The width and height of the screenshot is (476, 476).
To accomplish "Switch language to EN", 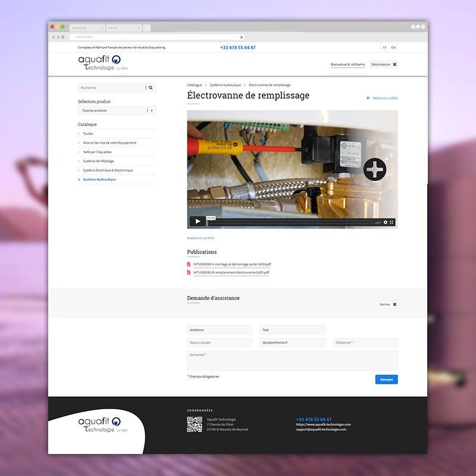I will (x=393, y=48).
